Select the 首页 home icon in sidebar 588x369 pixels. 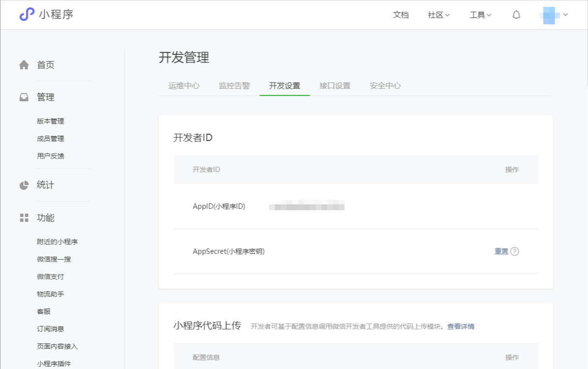(x=24, y=65)
